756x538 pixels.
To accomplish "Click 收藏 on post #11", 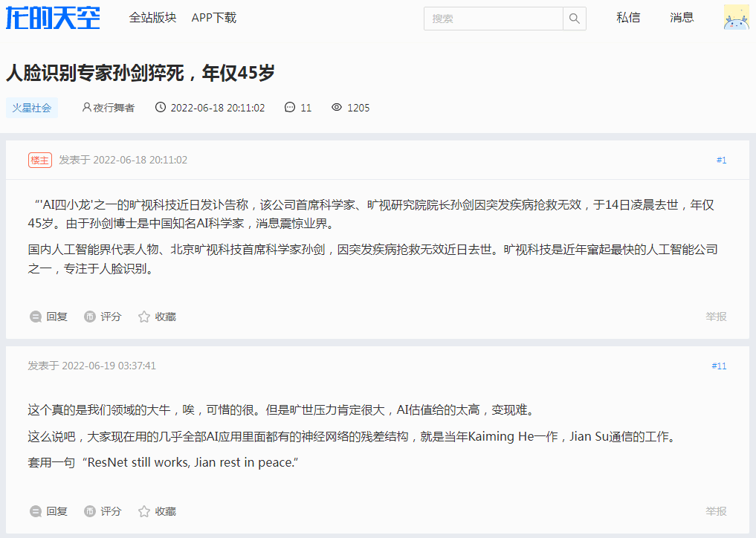I will (x=157, y=511).
